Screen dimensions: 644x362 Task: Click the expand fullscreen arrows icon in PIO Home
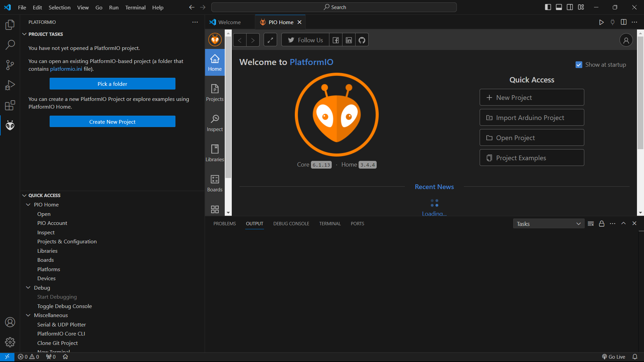(x=270, y=40)
